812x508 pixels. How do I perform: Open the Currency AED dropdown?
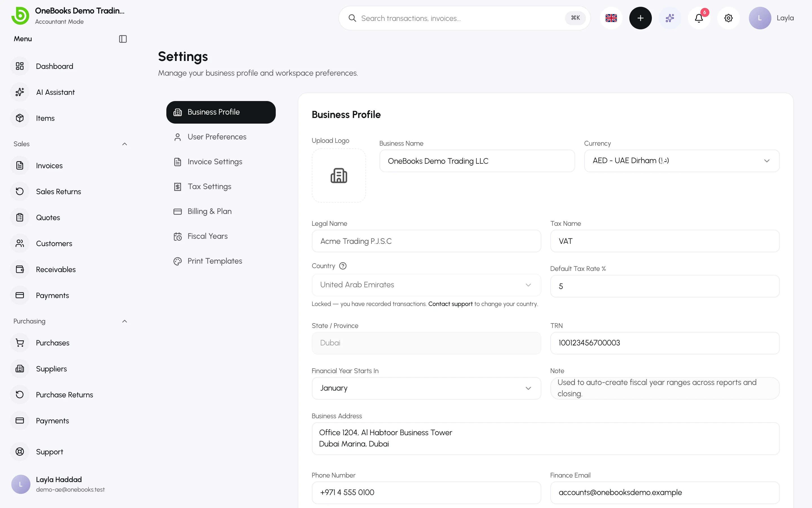[681, 161]
